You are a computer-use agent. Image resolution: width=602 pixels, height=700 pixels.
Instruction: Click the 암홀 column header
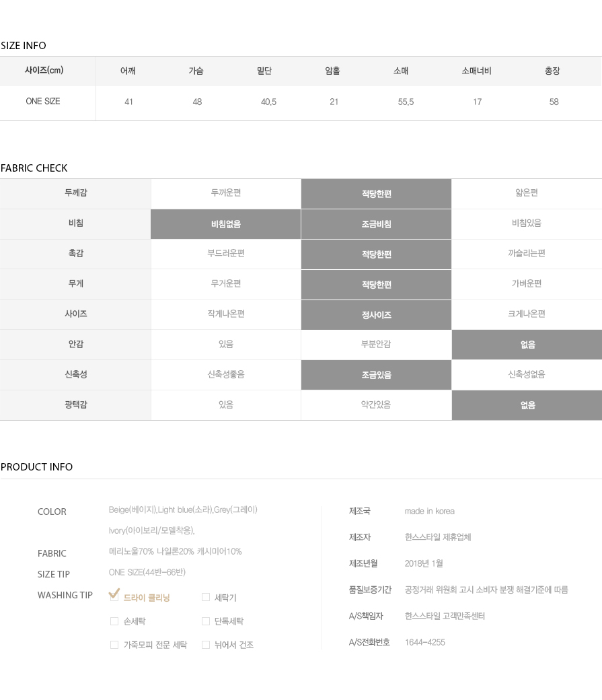tap(332, 71)
